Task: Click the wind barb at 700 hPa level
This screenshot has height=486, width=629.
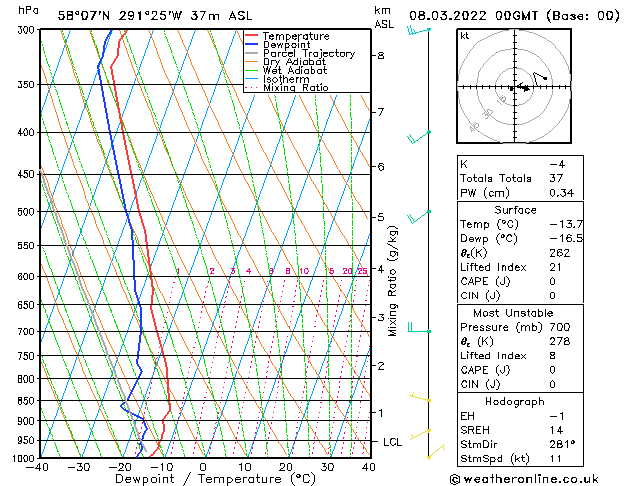Action: pyautogui.click(x=419, y=328)
